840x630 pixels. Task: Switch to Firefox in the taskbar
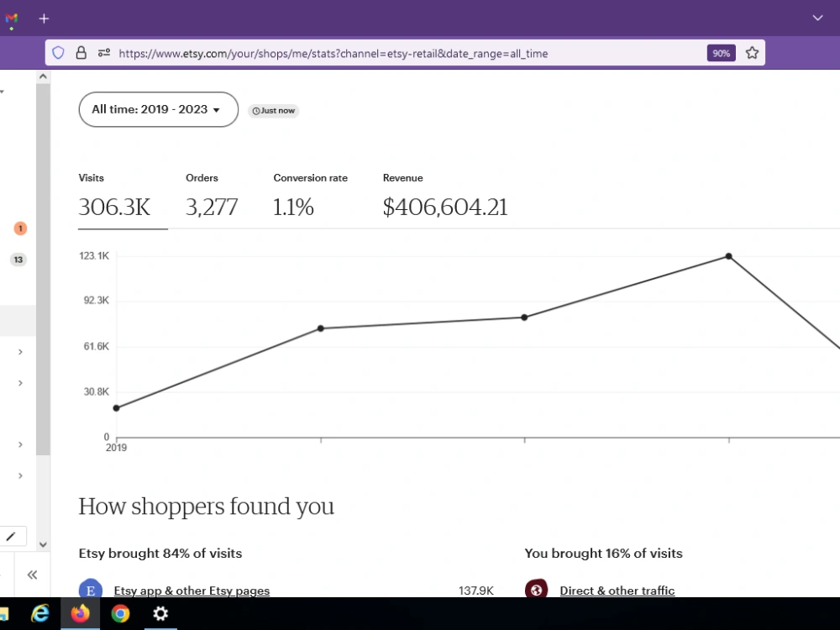[x=81, y=613]
